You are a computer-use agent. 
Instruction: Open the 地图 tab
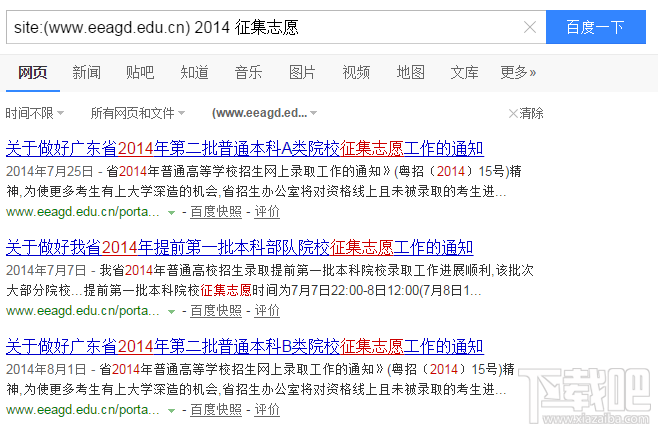tap(410, 72)
